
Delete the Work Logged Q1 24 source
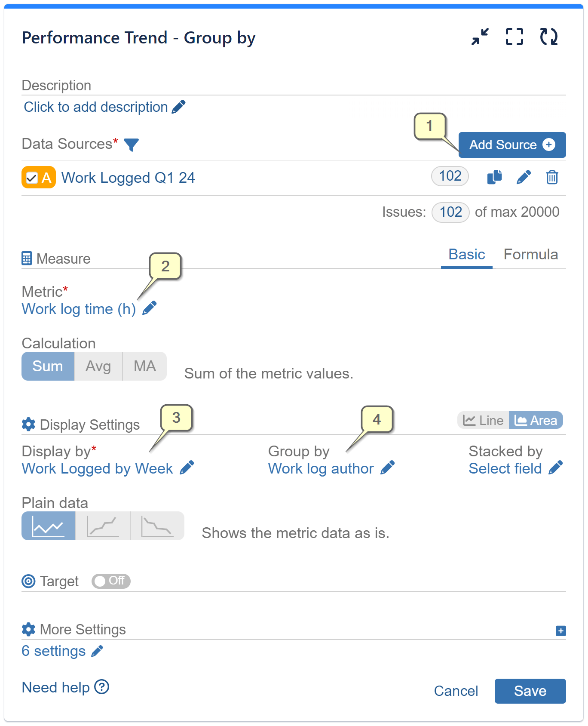pos(552,177)
